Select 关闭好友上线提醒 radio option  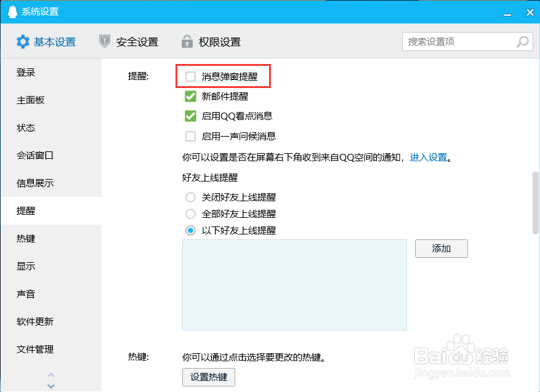[190, 197]
